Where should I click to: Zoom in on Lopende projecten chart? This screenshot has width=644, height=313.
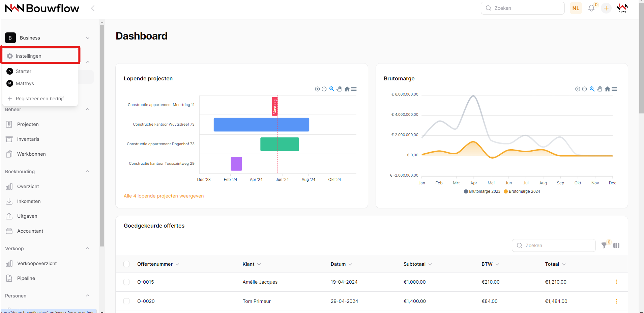click(317, 89)
